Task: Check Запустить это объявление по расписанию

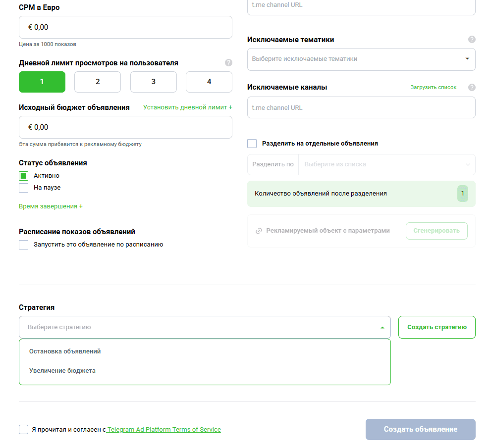Action: pos(23,244)
